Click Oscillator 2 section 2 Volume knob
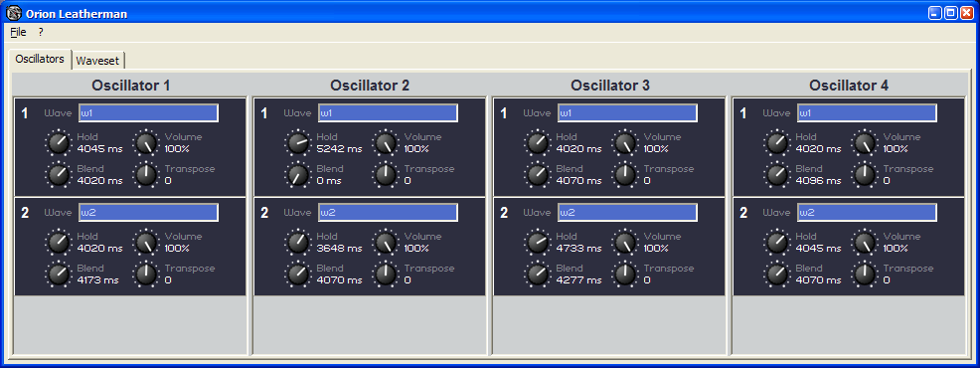980x368 pixels. (x=386, y=243)
